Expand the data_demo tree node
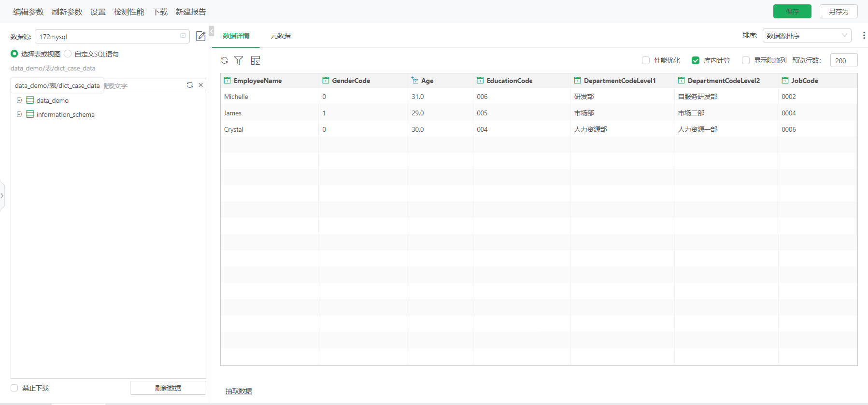Image resolution: width=868 pixels, height=405 pixels. [19, 100]
